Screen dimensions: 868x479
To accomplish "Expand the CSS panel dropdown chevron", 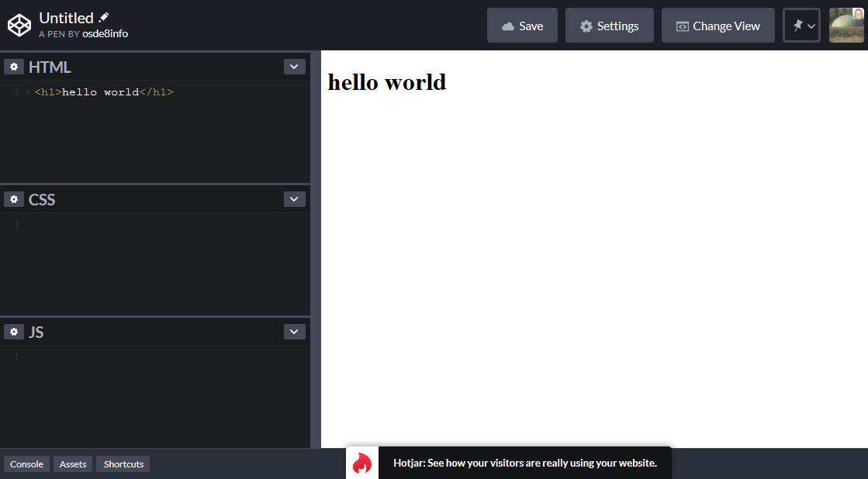I will [x=294, y=199].
